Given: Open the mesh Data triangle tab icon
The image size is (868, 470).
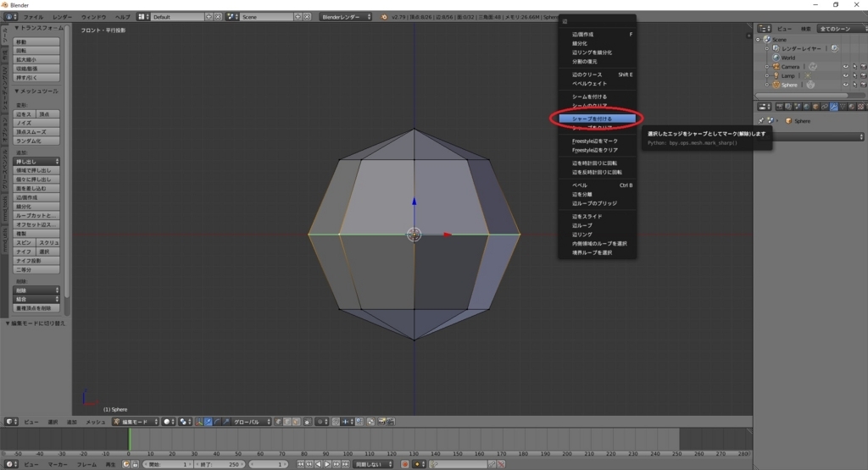Looking at the screenshot, I should (843, 107).
